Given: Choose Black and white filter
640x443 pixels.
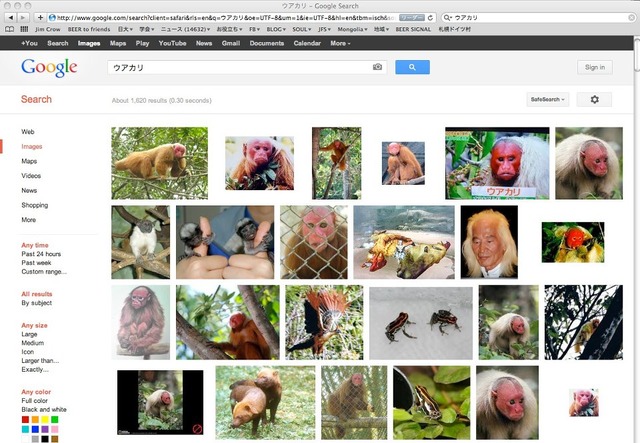Looking at the screenshot, I should pyautogui.click(x=44, y=410).
